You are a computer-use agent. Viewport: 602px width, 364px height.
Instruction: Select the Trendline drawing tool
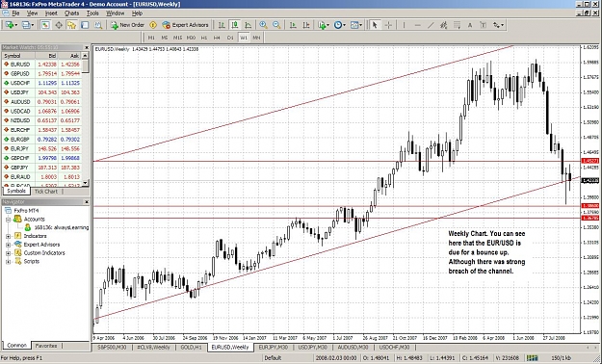(x=431, y=25)
